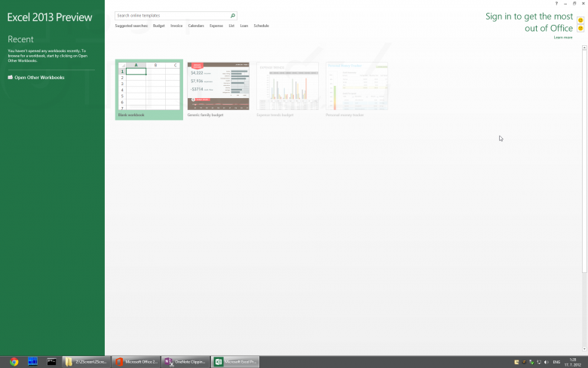Open the Blank workbook template

tap(149, 89)
